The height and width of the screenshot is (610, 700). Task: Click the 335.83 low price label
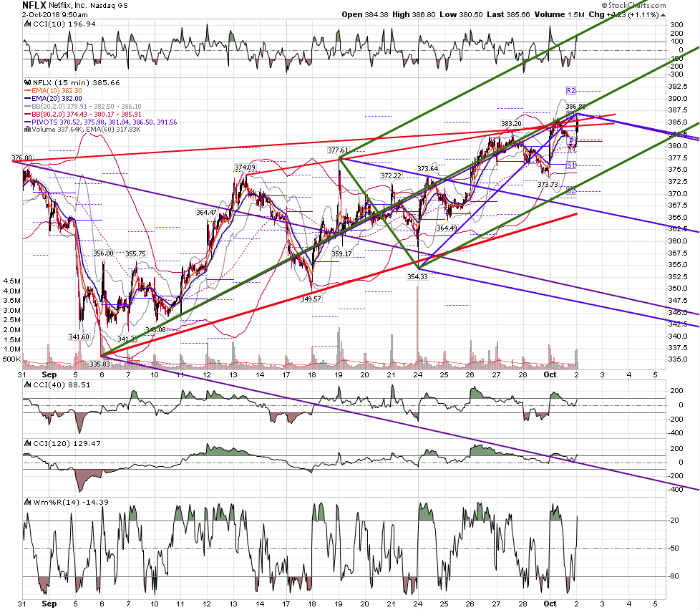[99, 364]
